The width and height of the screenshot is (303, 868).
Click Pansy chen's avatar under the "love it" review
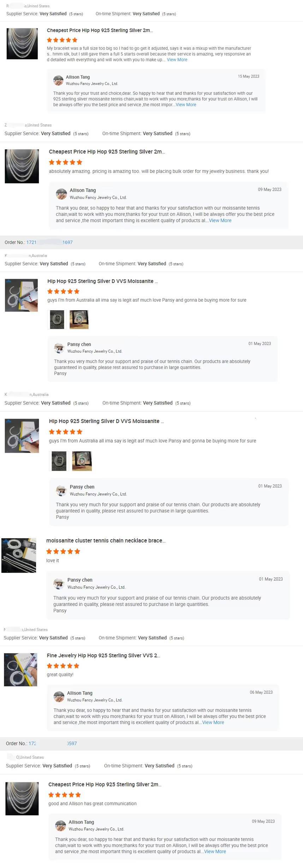(x=59, y=583)
